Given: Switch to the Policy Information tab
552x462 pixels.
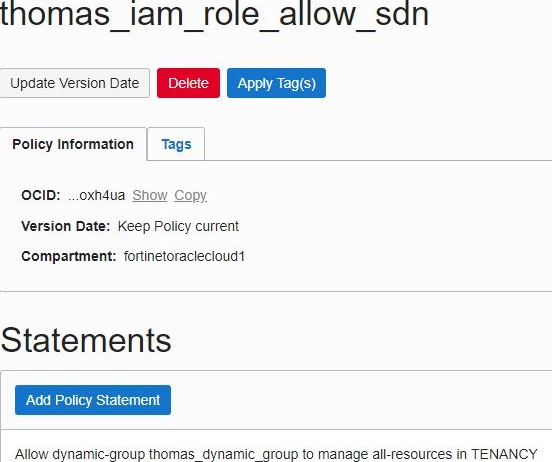Looking at the screenshot, I should [x=73, y=144].
